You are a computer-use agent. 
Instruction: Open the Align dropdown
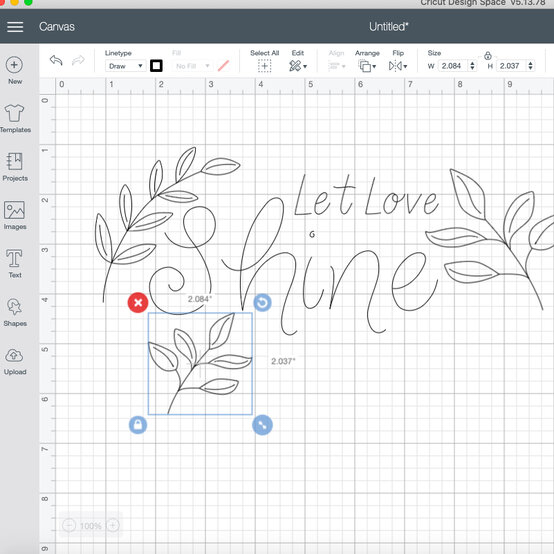tap(336, 66)
